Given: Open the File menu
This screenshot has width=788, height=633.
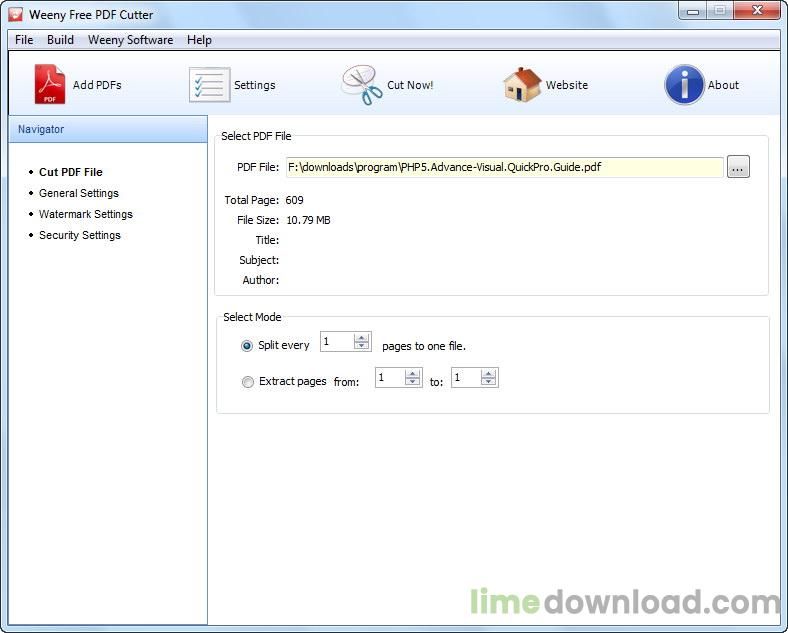Looking at the screenshot, I should tap(24, 40).
